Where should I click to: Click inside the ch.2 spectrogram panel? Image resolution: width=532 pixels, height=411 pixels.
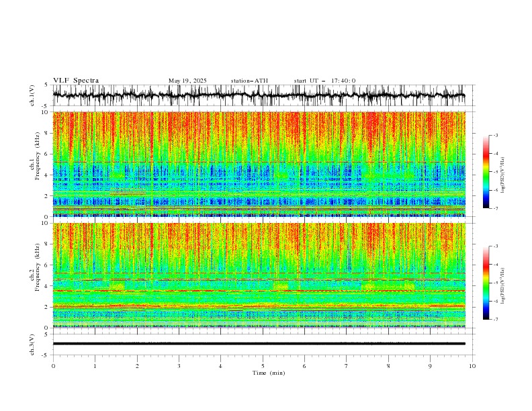[259, 275]
